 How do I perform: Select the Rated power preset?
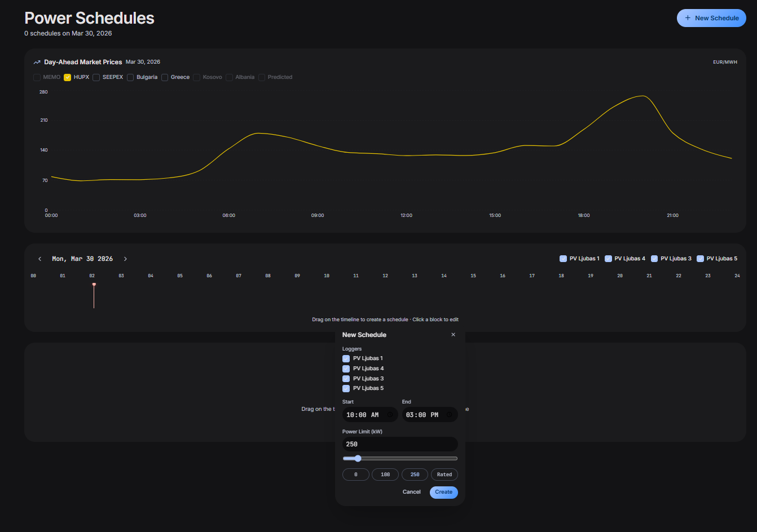(x=444, y=475)
